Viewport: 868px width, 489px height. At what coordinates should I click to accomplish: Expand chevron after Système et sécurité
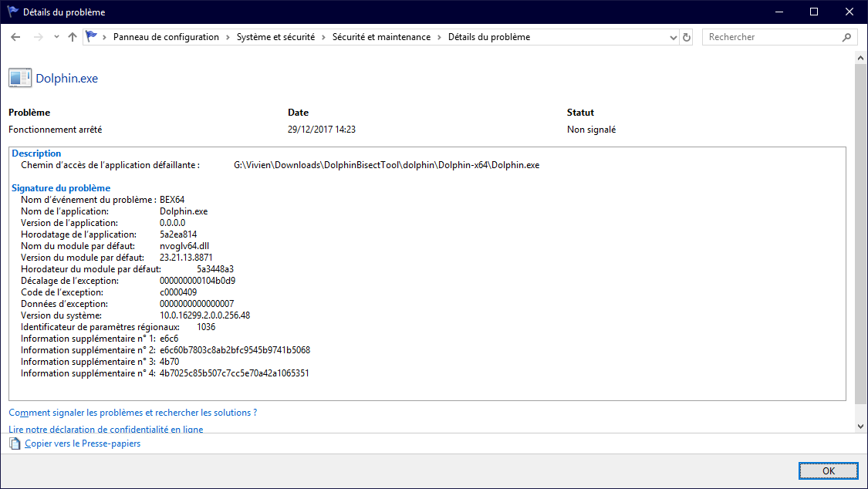click(x=324, y=37)
